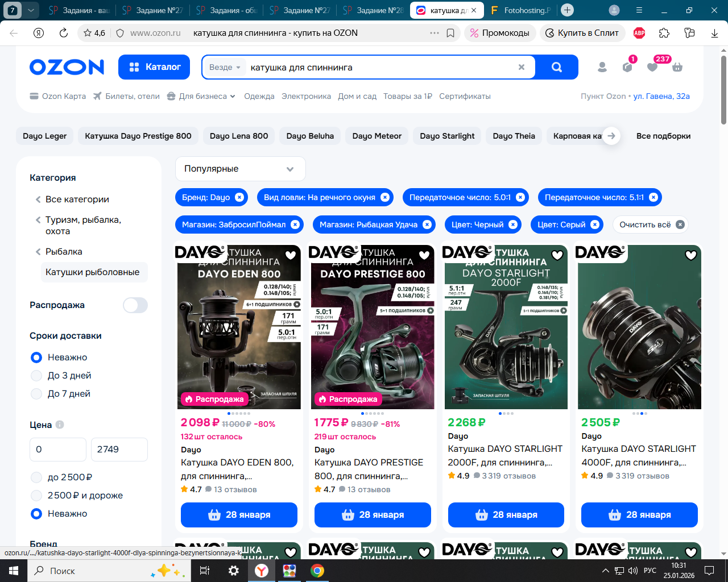Viewport: 728px width, 582px height.
Task: Remove 'Вид ловли: На речного окуня' filter
Action: point(385,197)
